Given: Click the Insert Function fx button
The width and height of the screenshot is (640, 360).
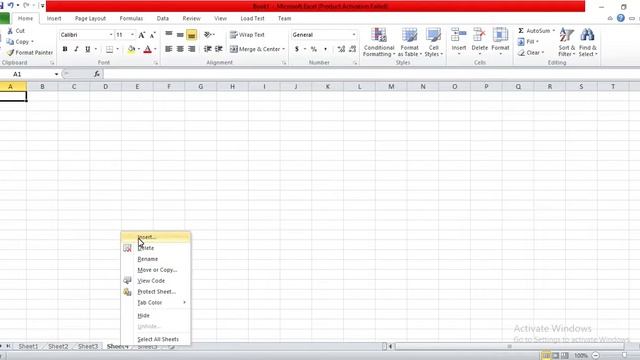Looking at the screenshot, I should coord(97,74).
